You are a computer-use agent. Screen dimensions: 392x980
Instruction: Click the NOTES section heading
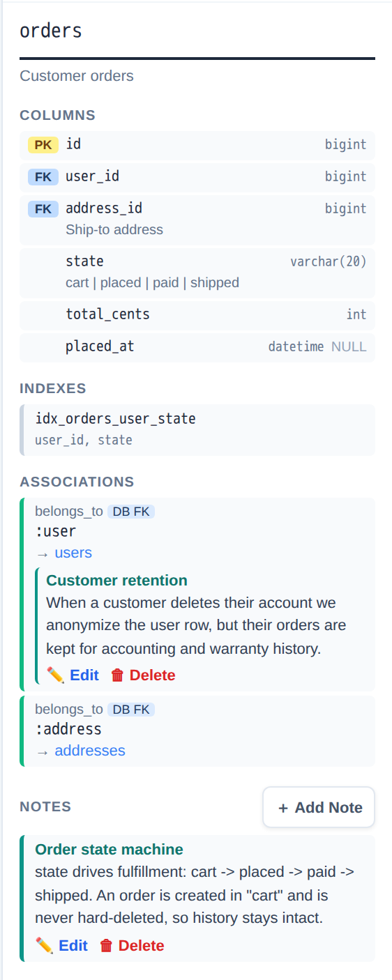click(x=45, y=807)
